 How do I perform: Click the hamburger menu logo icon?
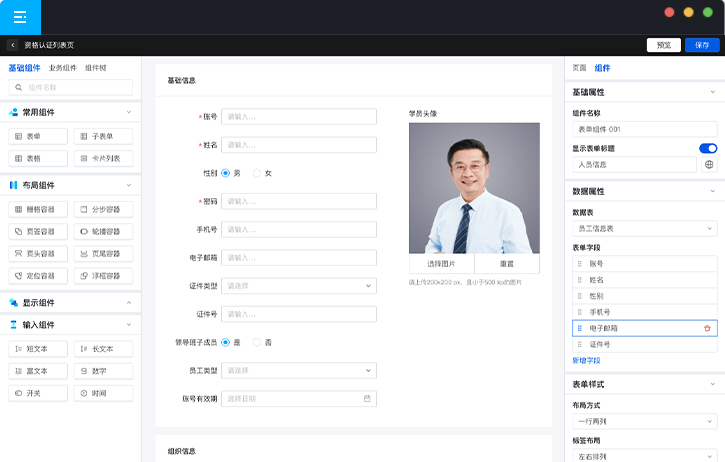20,18
